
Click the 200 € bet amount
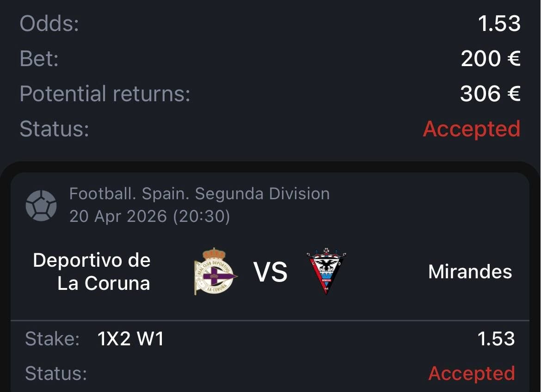(x=491, y=59)
